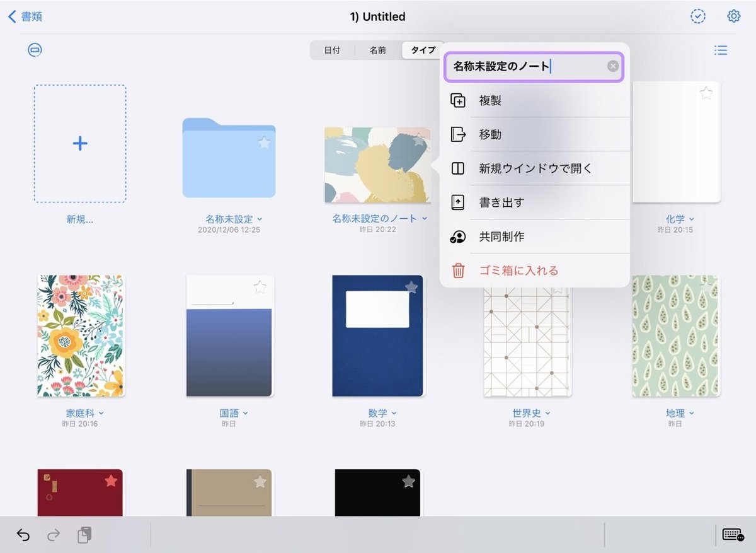The image size is (756, 553).
Task: Favorite the 化学 notebook with its star
Action: point(705,92)
